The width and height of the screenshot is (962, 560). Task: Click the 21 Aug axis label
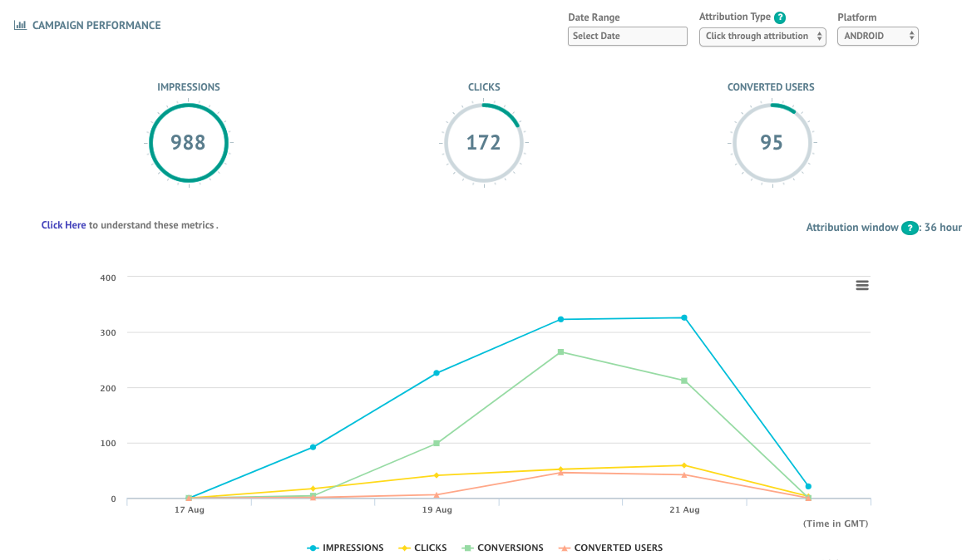pos(684,509)
